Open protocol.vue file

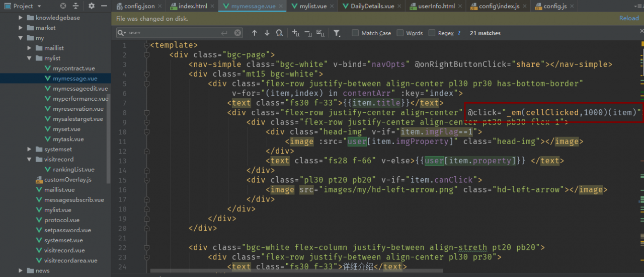coord(61,220)
